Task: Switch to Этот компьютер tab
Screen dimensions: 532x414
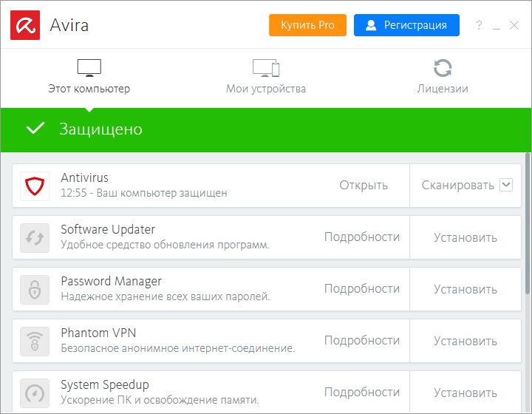Action: click(x=89, y=77)
